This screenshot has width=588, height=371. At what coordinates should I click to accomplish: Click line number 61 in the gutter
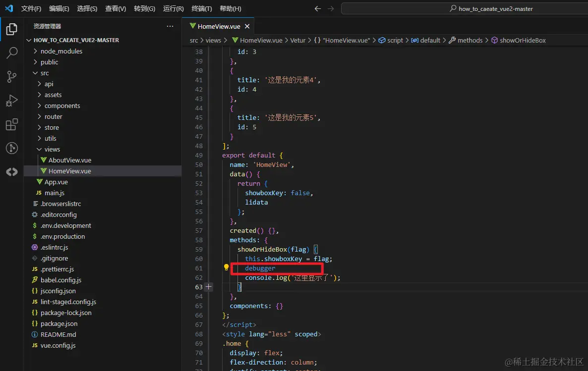(x=199, y=268)
